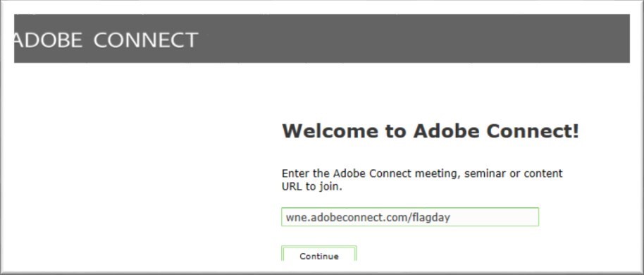Click empty gray area of header banner
Screen dimensions: 644x275
pos(411,39)
